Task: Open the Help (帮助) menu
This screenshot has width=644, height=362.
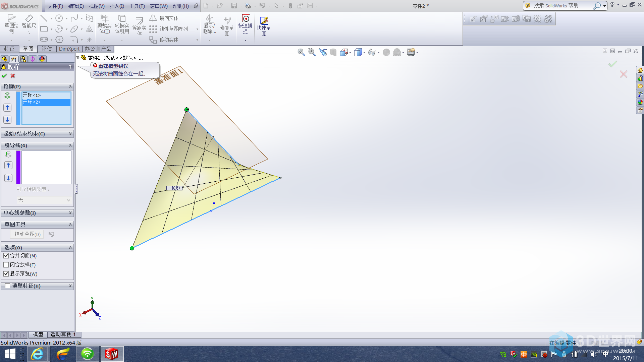Action: tap(181, 6)
